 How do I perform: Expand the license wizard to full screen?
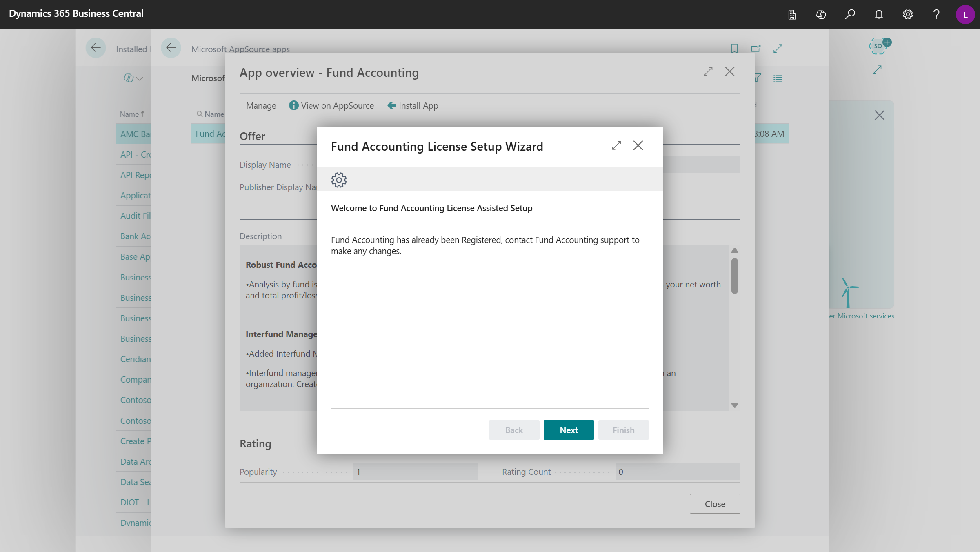coord(616,145)
